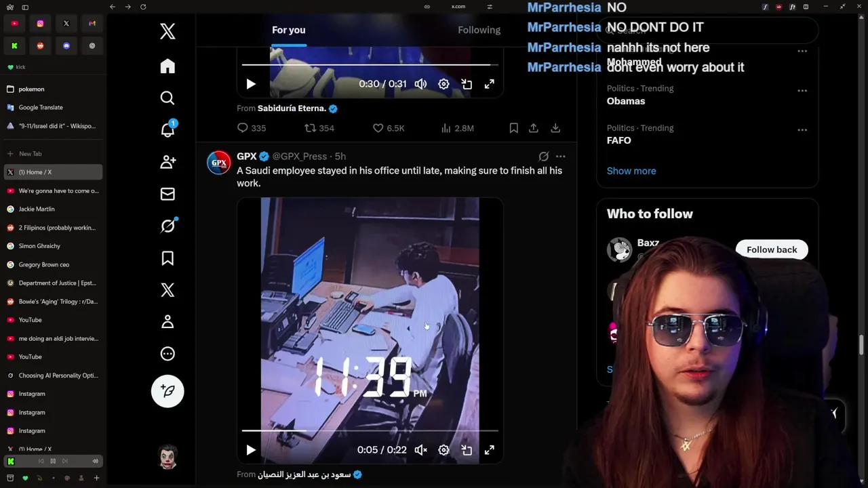Open a New Tab in sidebar

click(x=53, y=154)
